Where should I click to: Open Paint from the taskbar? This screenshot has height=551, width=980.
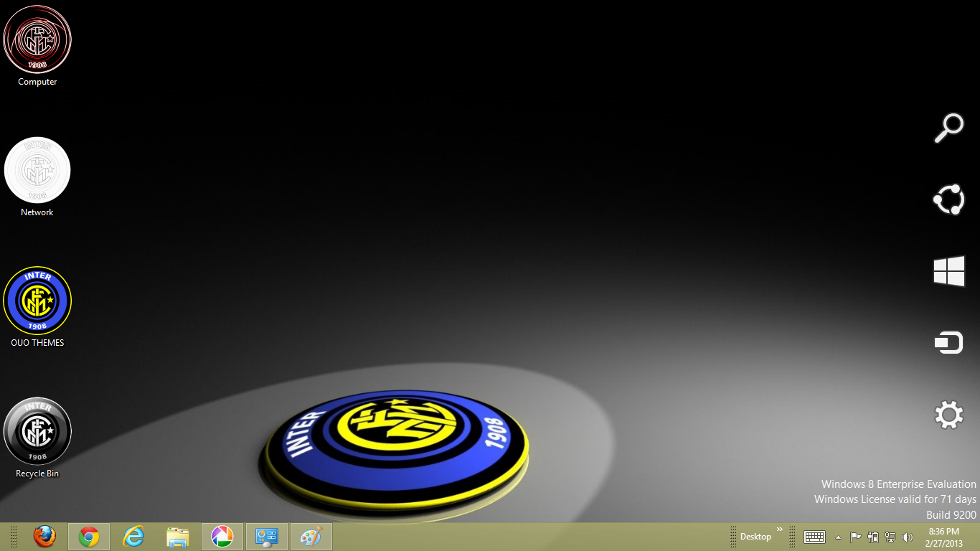point(311,537)
